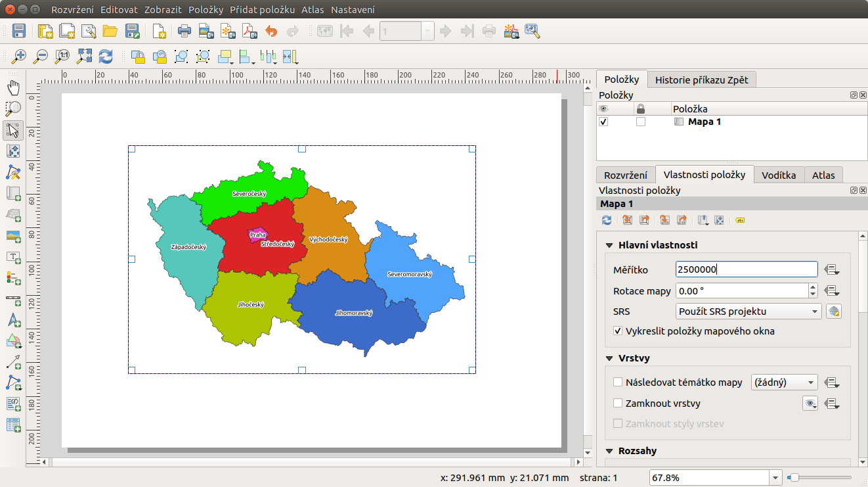868x487 pixels.
Task: Click the Print layout printer icon
Action: coord(184,31)
